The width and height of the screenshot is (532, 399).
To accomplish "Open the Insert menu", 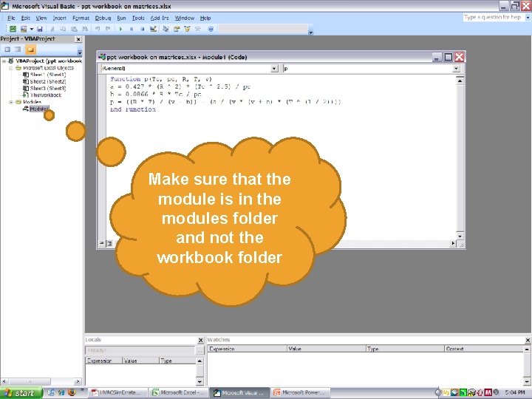I will point(59,18).
